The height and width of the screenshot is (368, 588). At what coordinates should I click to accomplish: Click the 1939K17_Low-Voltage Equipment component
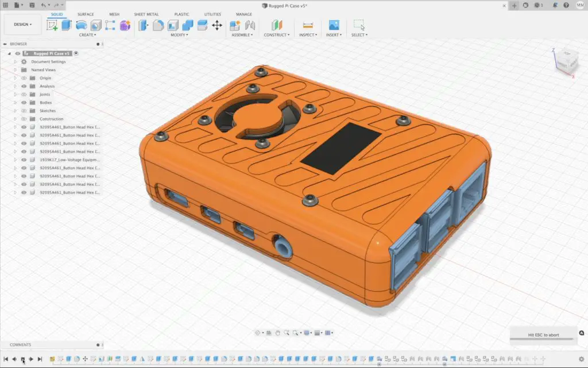pos(70,160)
